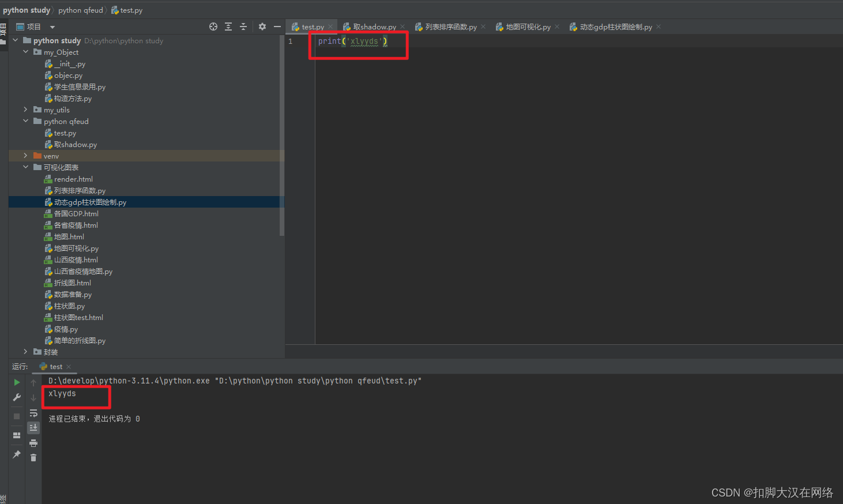Close the test.py editor tab
This screenshot has width=843, height=504.
(330, 27)
